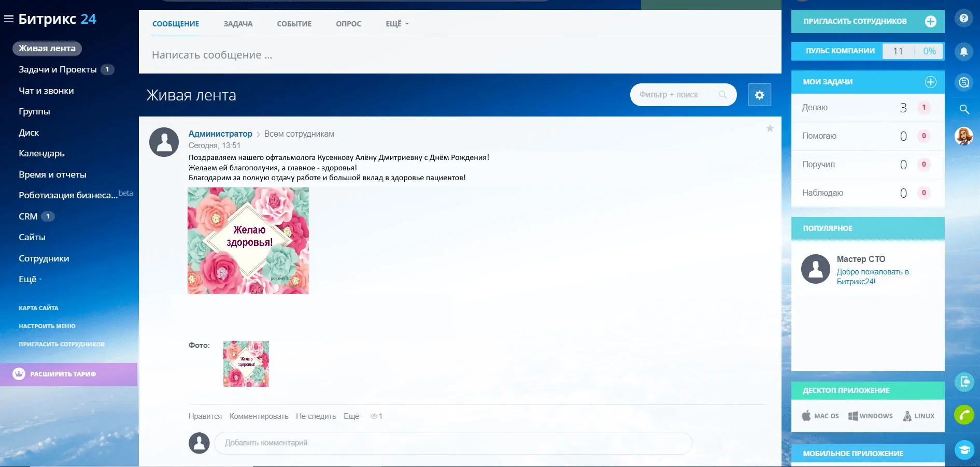Click the green phone call icon
This screenshot has width=980, height=467.
[x=964, y=415]
